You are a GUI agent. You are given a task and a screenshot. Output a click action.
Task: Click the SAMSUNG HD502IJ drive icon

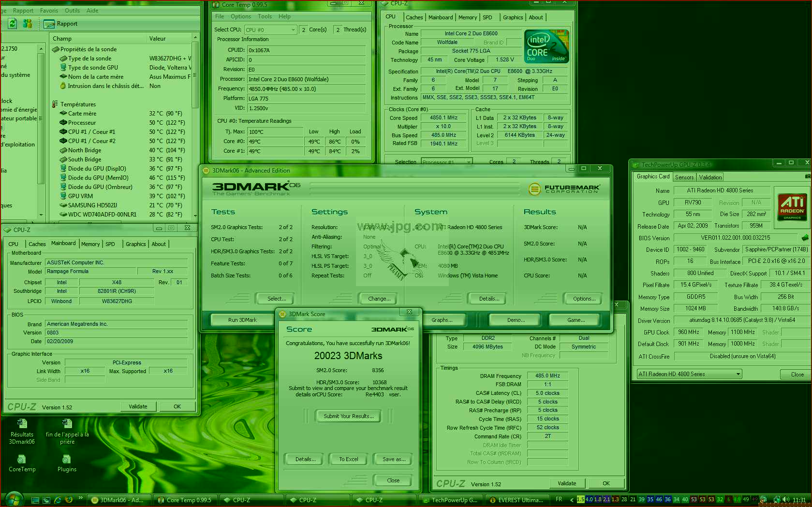point(63,205)
